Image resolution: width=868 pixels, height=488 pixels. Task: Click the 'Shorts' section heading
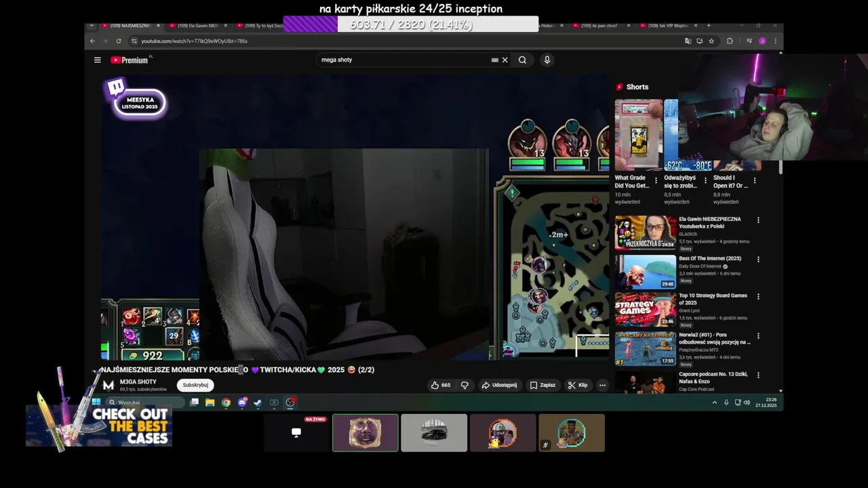point(637,87)
